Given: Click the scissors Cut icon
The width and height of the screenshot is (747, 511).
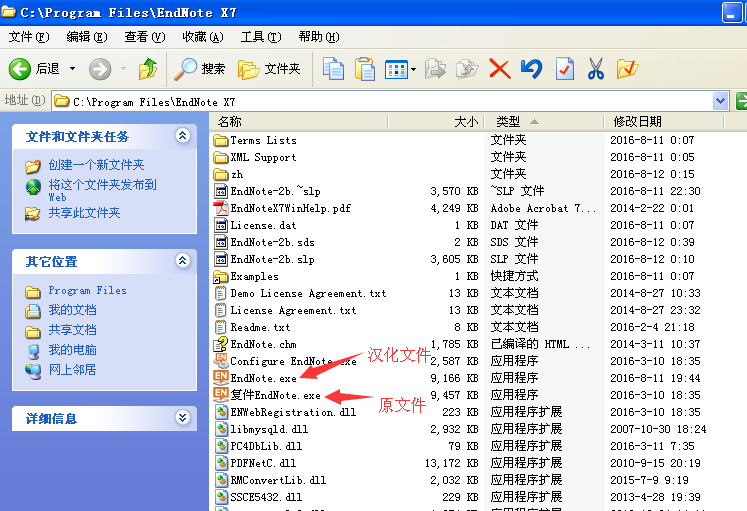Looking at the screenshot, I should pos(596,69).
